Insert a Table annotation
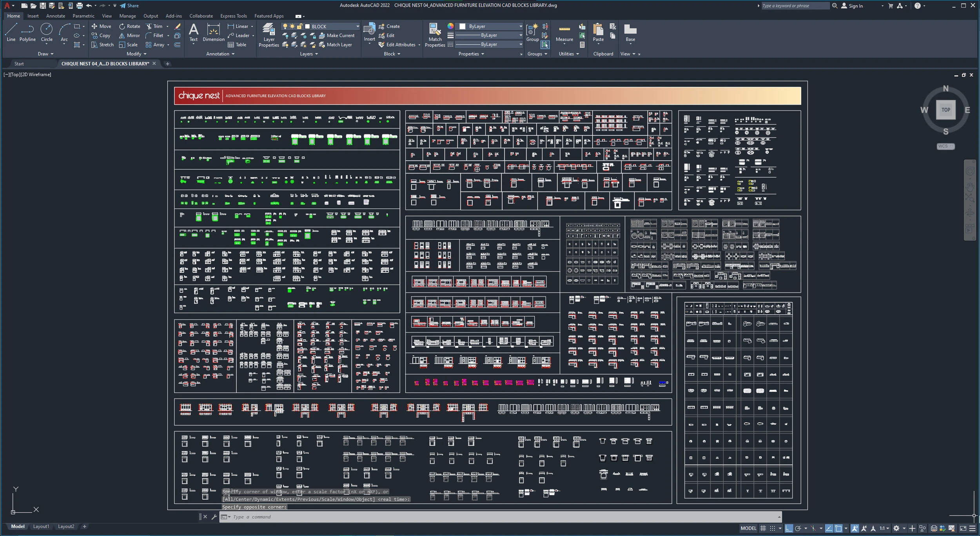 tap(237, 45)
